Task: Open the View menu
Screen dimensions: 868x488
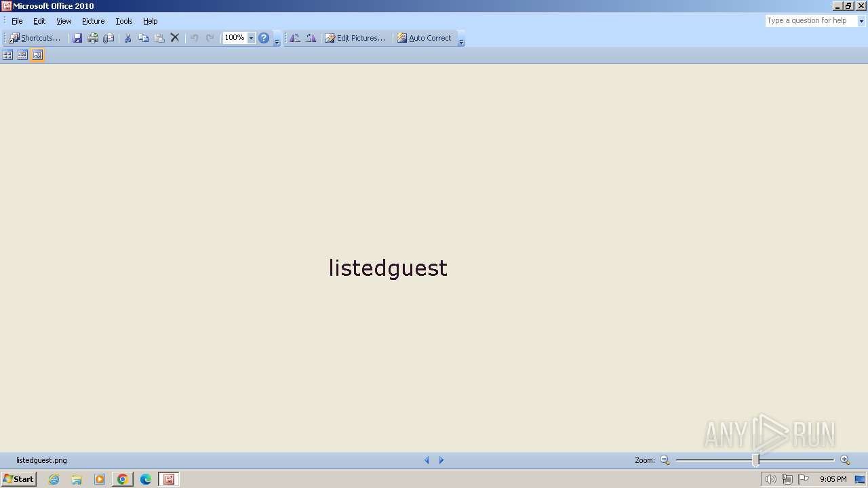Action: [64, 21]
